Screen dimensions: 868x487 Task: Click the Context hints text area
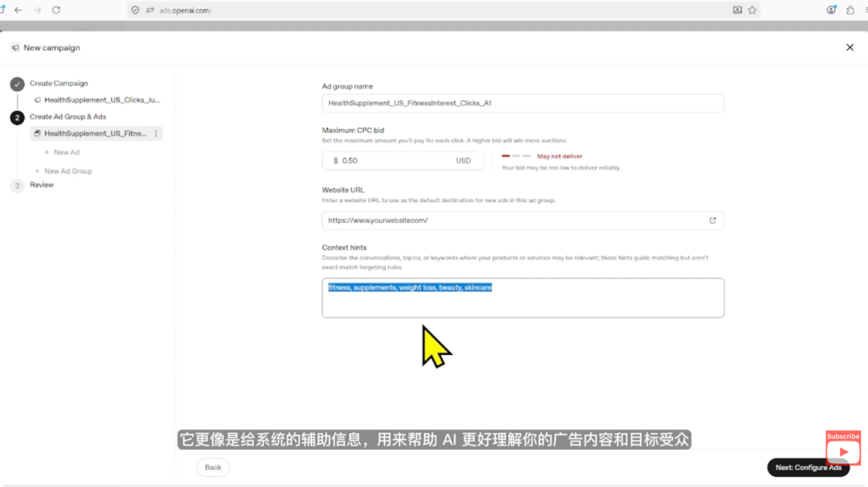522,298
